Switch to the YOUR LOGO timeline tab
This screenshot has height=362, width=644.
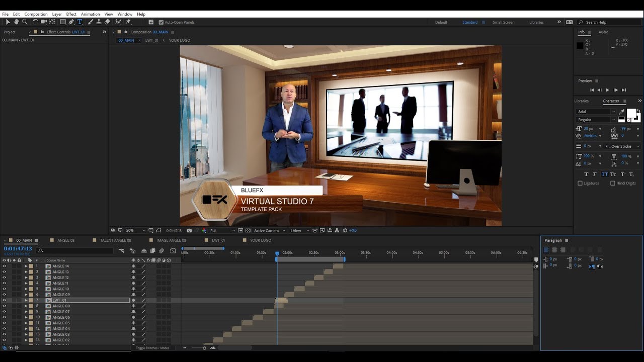[260, 240]
